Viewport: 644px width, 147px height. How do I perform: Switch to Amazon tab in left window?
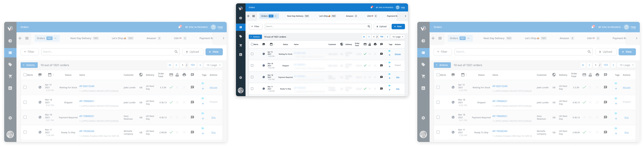(x=154, y=38)
